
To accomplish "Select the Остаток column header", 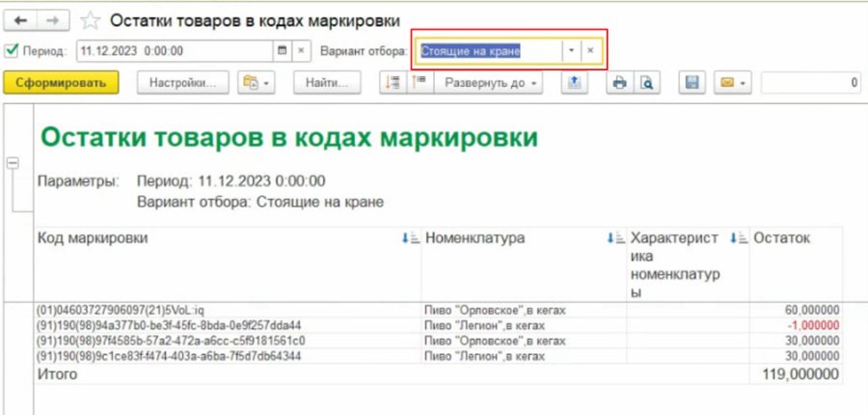I will [x=781, y=238].
